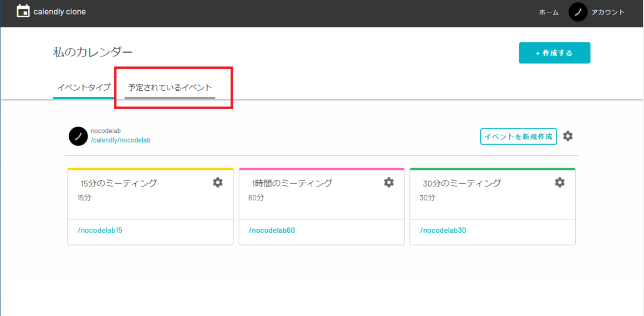Click calendly clone title text

[x=60, y=12]
